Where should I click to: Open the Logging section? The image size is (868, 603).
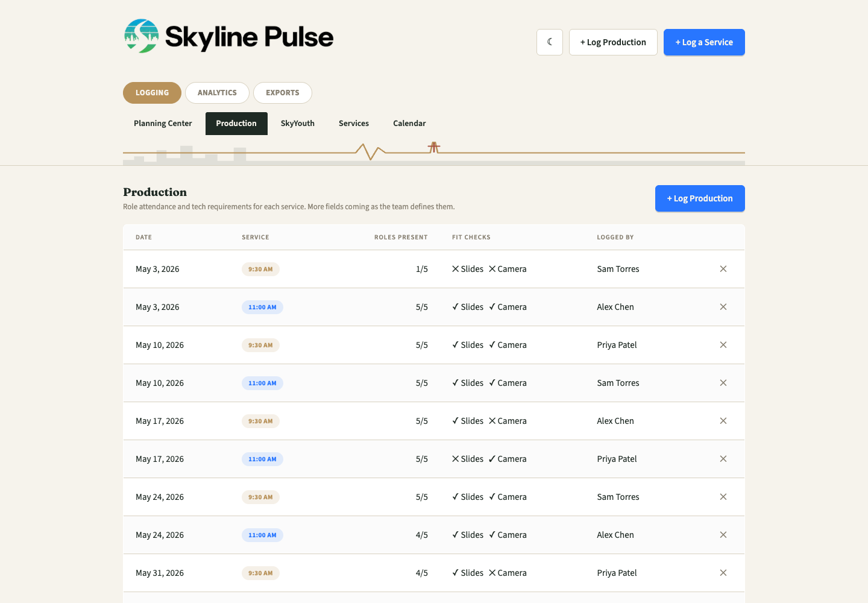(152, 93)
